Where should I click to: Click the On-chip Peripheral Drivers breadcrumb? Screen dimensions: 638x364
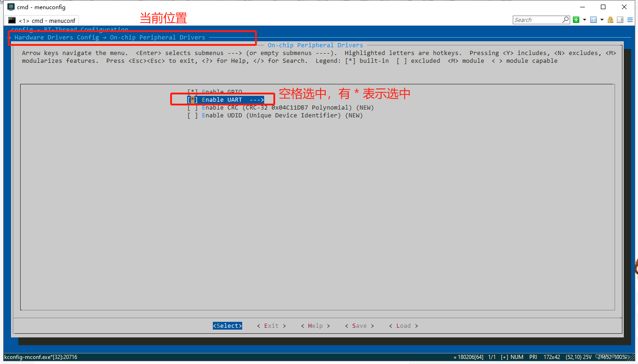[158, 37]
